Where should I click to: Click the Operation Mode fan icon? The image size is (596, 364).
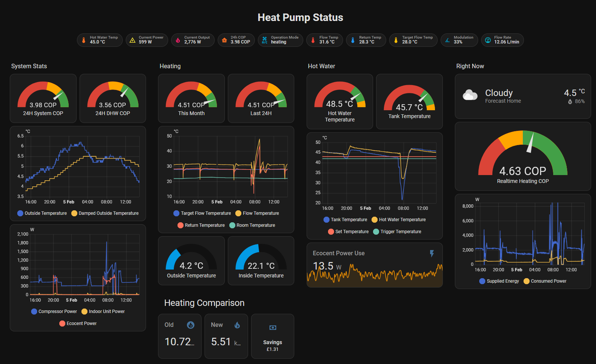click(x=265, y=40)
